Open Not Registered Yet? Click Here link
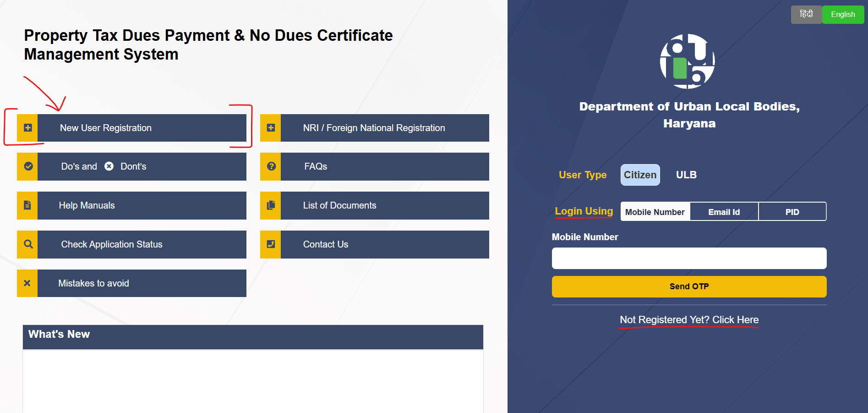This screenshot has height=413, width=868. click(689, 320)
